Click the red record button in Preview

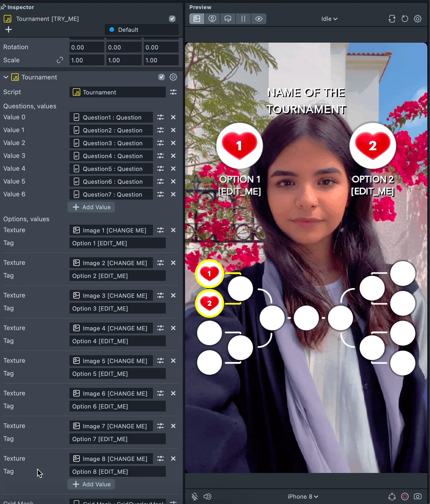(x=405, y=497)
